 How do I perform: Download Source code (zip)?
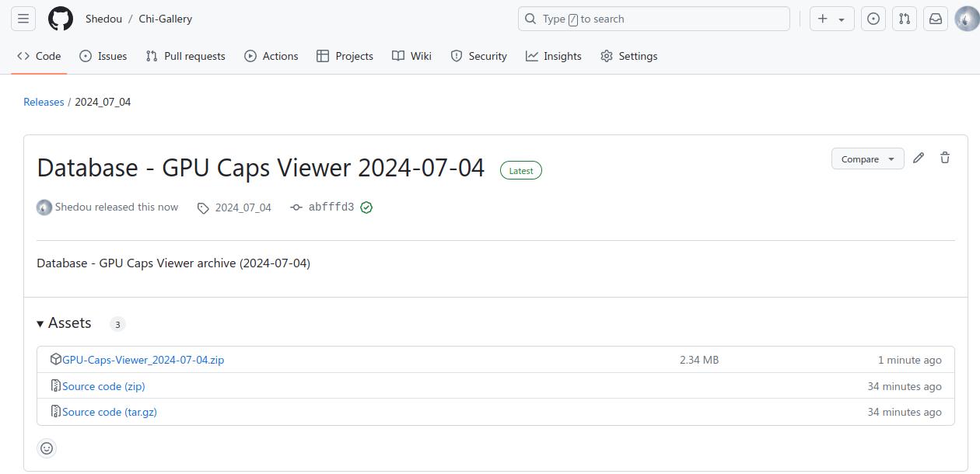(x=103, y=386)
